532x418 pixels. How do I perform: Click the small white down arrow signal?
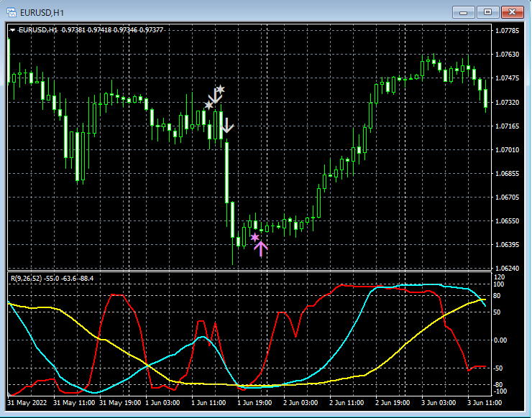227,126
